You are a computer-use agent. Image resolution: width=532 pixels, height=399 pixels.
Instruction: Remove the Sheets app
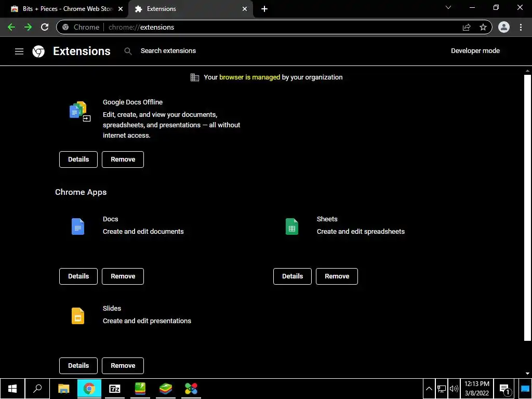pos(337,276)
